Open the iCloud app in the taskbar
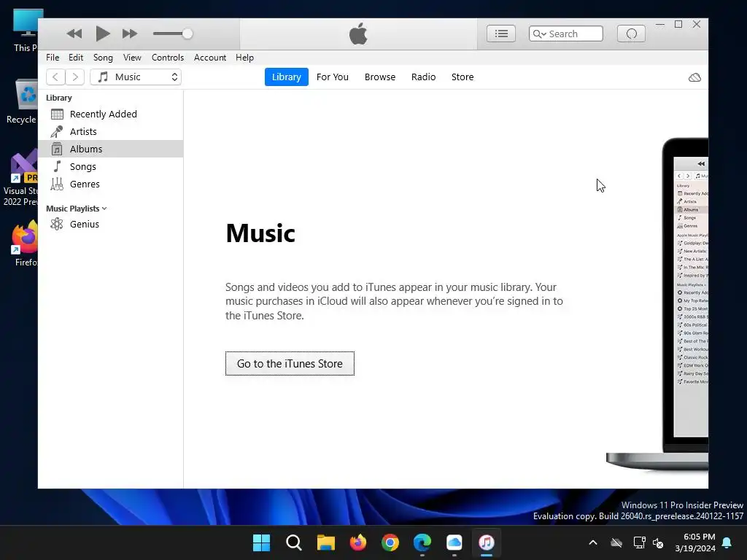Screen dimensions: 747x560 (x=454, y=542)
